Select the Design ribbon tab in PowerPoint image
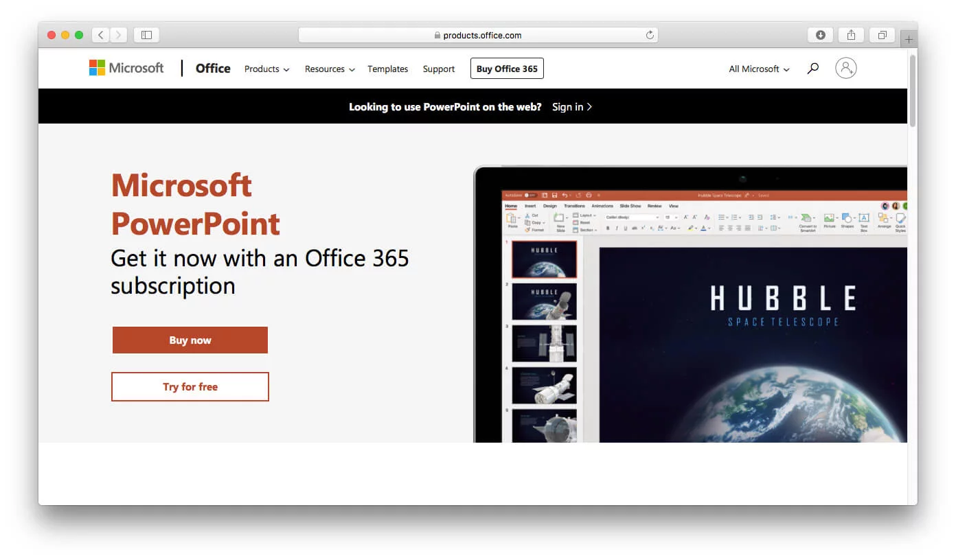 pos(550,206)
